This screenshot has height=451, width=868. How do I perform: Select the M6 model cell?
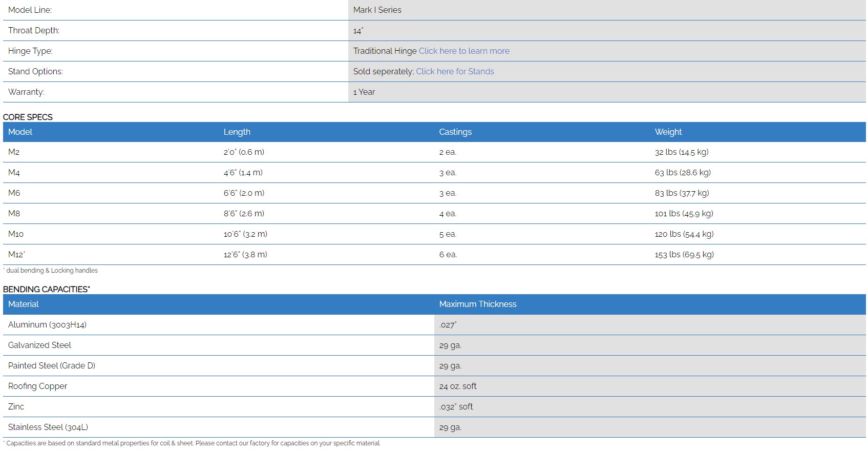(14, 193)
